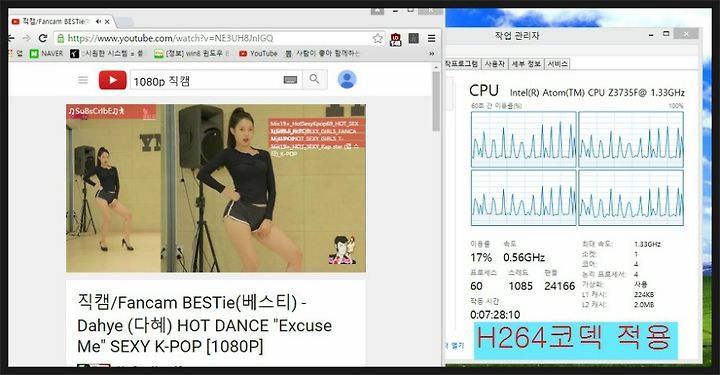Click the YouTube video player
Screen dimensions: 720x375
tap(216, 188)
